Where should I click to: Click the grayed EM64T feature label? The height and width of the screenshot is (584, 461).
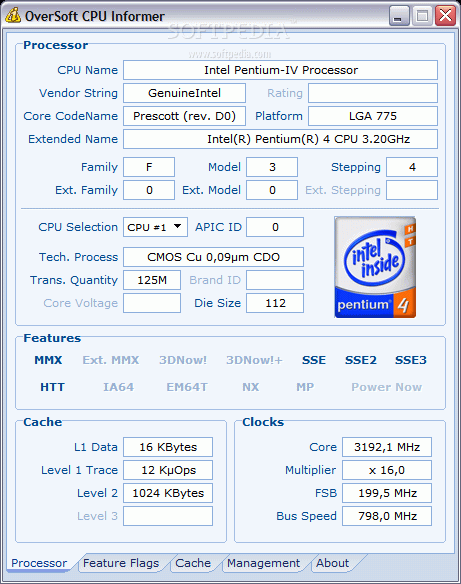pos(187,387)
